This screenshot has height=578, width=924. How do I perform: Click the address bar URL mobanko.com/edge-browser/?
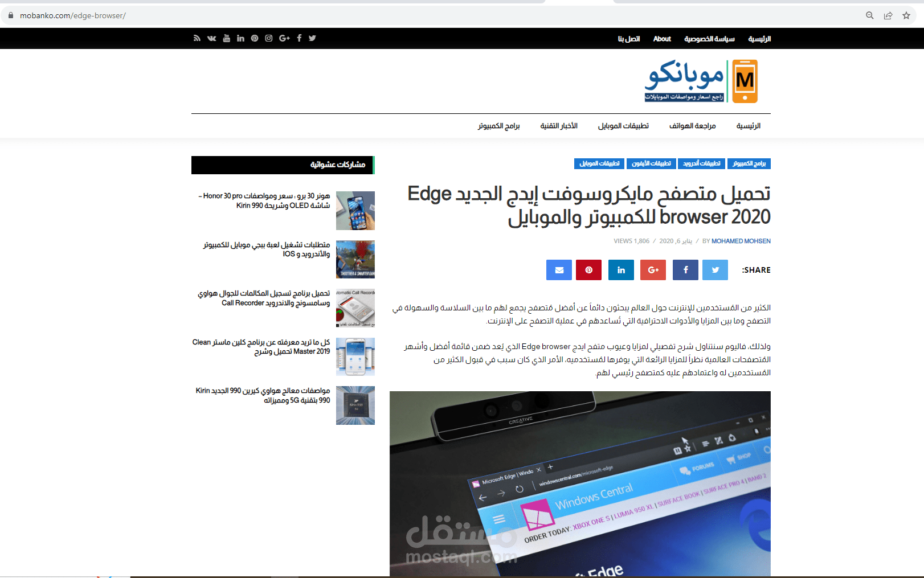tap(73, 15)
